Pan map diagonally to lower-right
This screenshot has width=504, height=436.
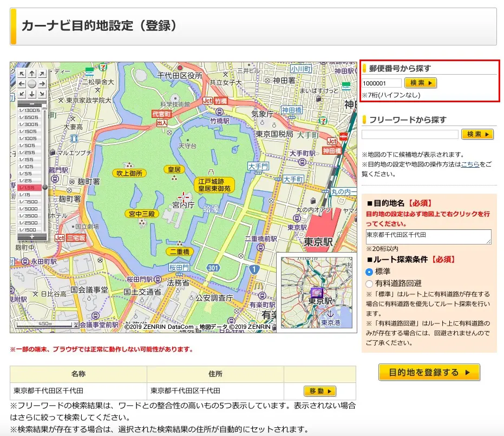point(42,94)
